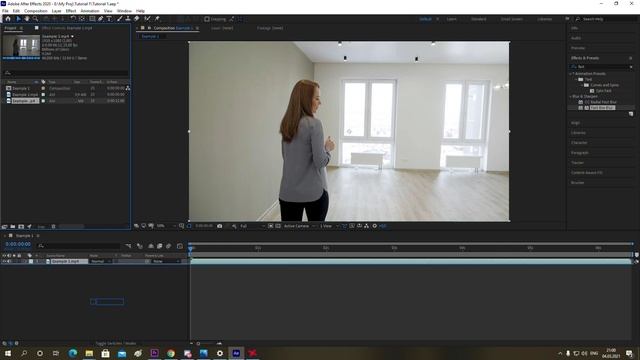Open File Explorer from taskbar
This screenshot has width=640, height=360.
pos(89,353)
